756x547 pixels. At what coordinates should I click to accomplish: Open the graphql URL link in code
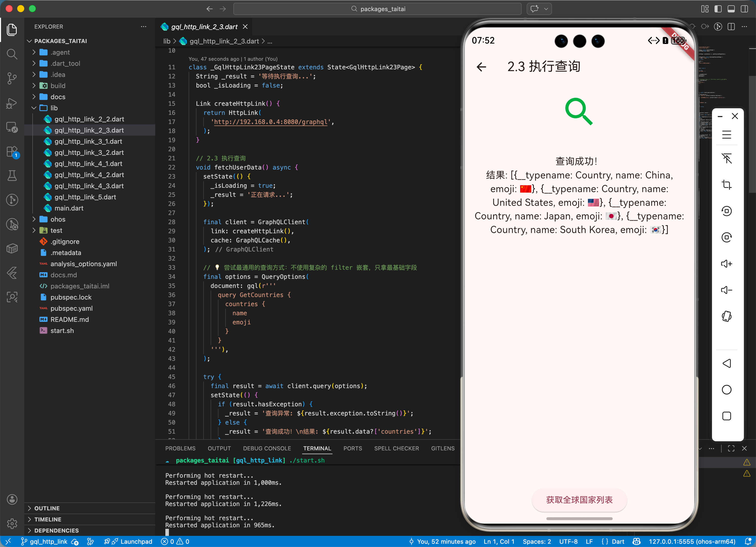tap(271, 122)
